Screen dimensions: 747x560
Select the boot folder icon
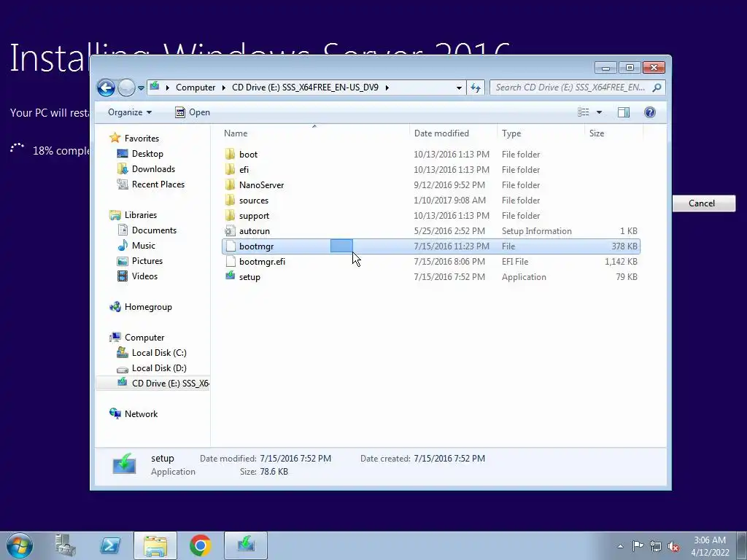230,155
